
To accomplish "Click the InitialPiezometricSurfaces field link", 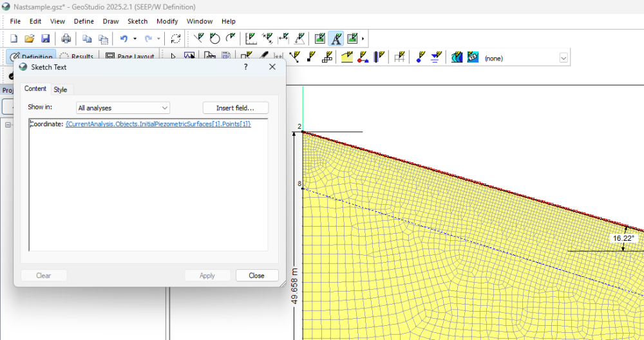I will (158, 124).
